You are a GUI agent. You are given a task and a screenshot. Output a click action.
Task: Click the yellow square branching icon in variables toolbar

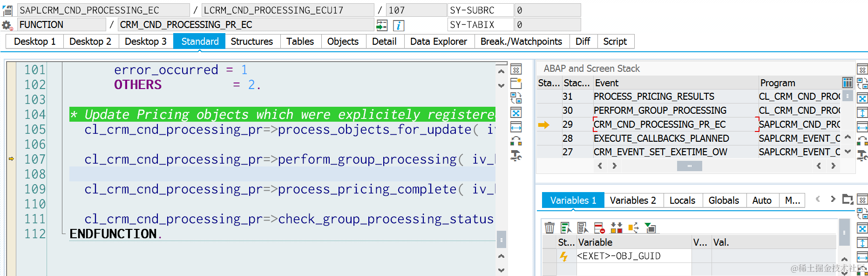pos(633,228)
